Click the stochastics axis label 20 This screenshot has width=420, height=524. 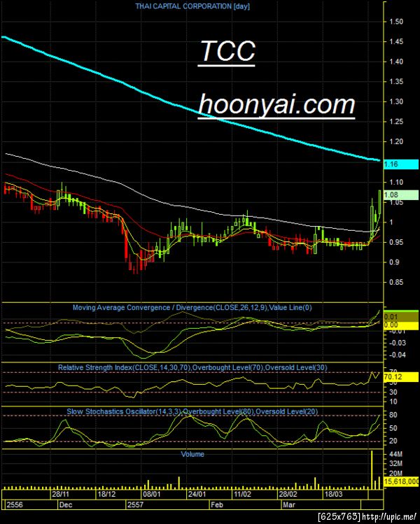click(393, 441)
